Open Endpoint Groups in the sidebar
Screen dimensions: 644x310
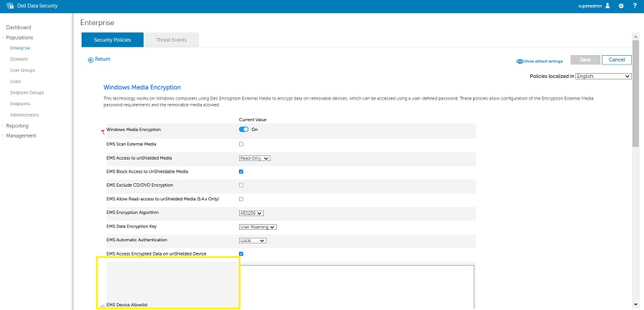[x=26, y=92]
